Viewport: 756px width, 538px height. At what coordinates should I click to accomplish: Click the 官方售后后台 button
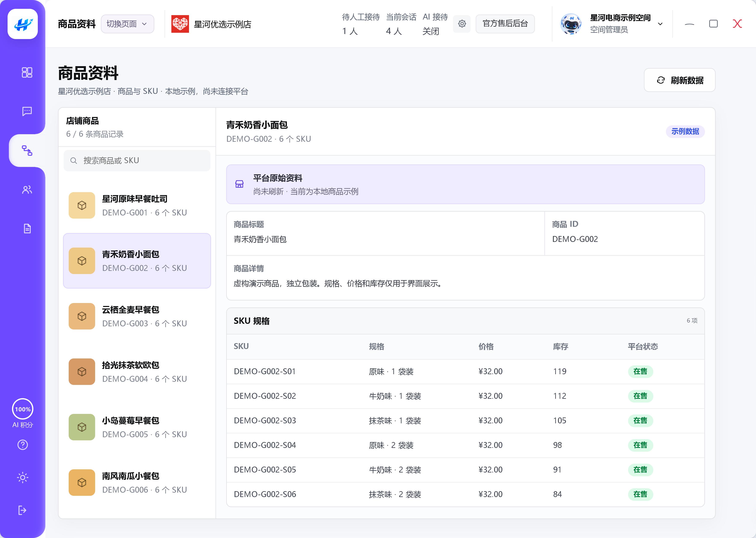point(505,24)
